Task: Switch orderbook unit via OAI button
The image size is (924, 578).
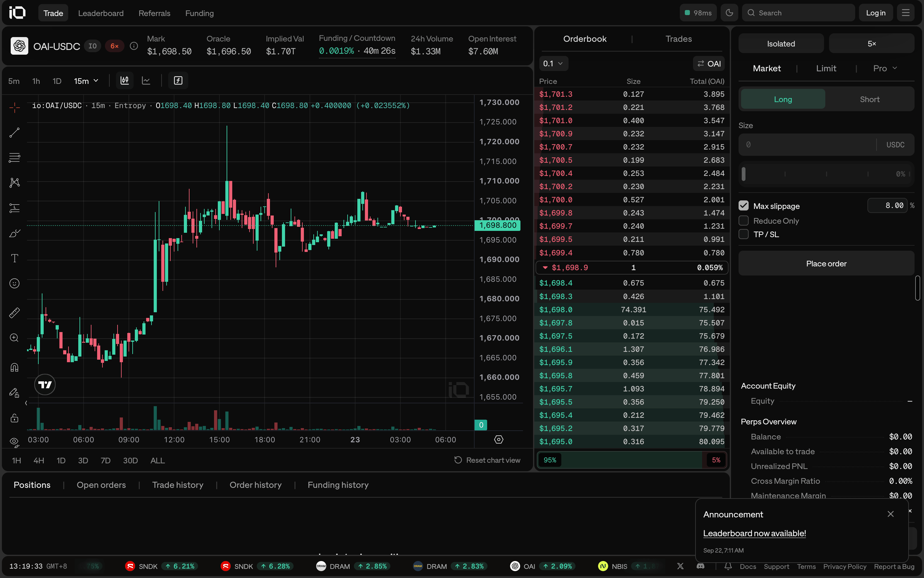Action: (x=709, y=63)
